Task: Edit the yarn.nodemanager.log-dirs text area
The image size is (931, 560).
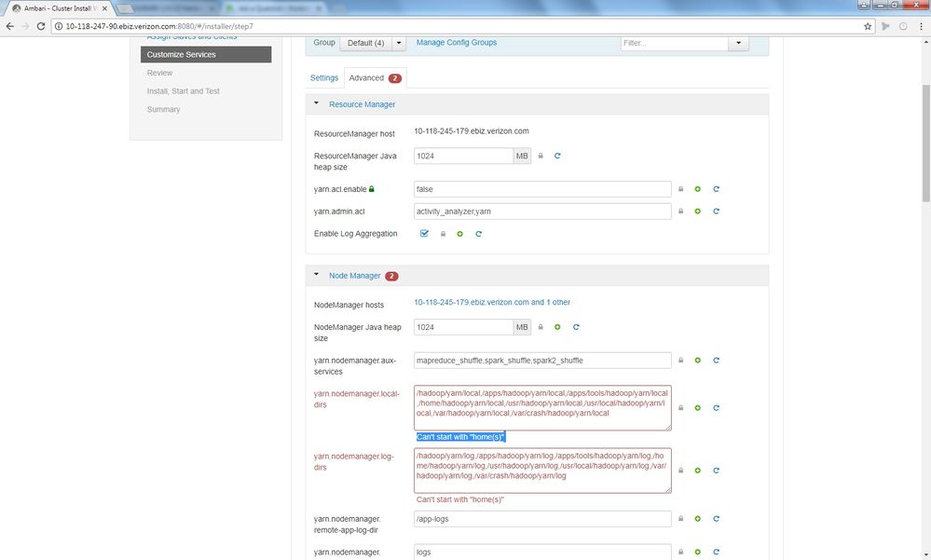Action: coord(542,471)
